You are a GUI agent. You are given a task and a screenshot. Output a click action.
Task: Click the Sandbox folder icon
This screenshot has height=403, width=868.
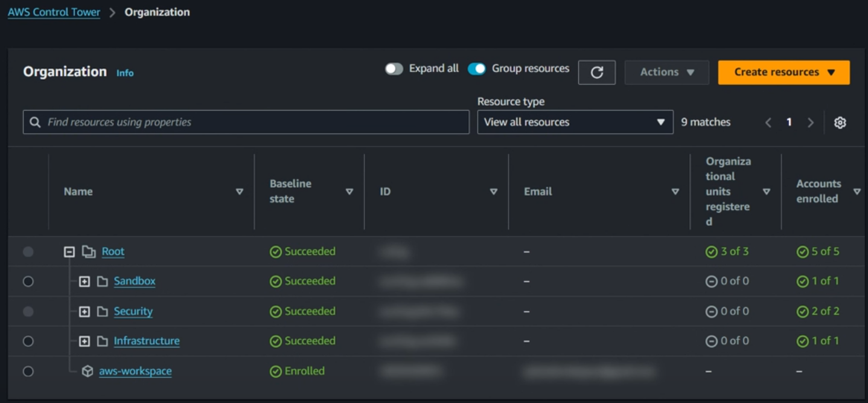103,282
